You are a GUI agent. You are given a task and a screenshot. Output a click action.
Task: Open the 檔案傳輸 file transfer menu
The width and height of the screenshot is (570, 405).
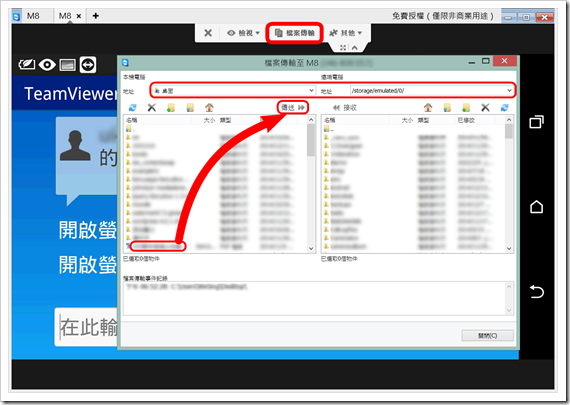pyautogui.click(x=294, y=33)
